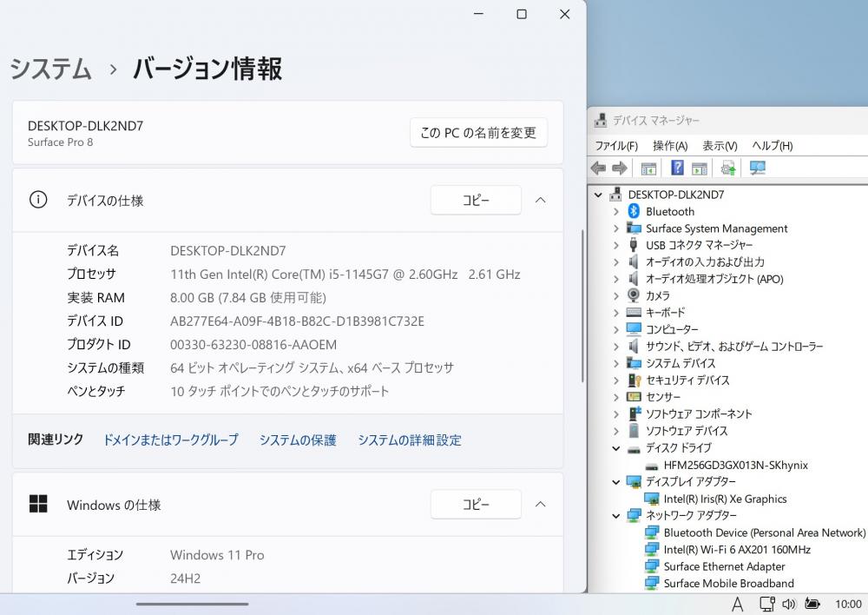Expand the Bluetooth node arrow

616,211
